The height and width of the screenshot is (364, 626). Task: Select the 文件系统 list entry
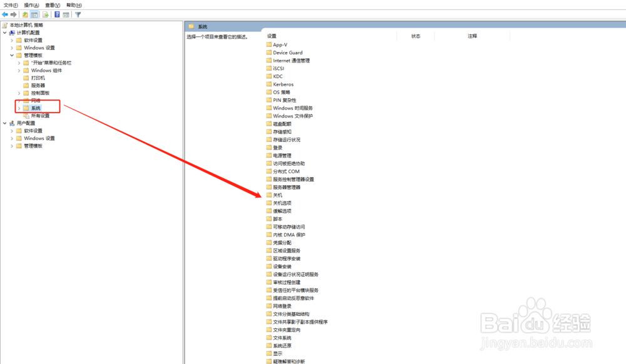tap(282, 338)
